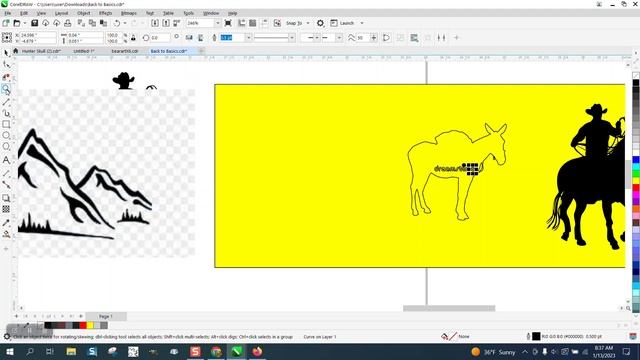Expand the Open file dropdown arrow
This screenshot has height=360, width=640.
(24, 23)
